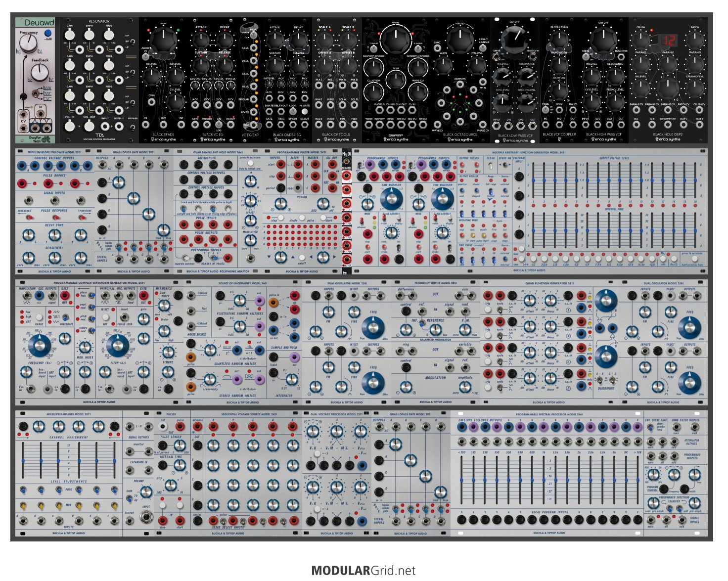The image size is (728, 581).
Task: Click the Pulser white stop button
Action: [162, 505]
